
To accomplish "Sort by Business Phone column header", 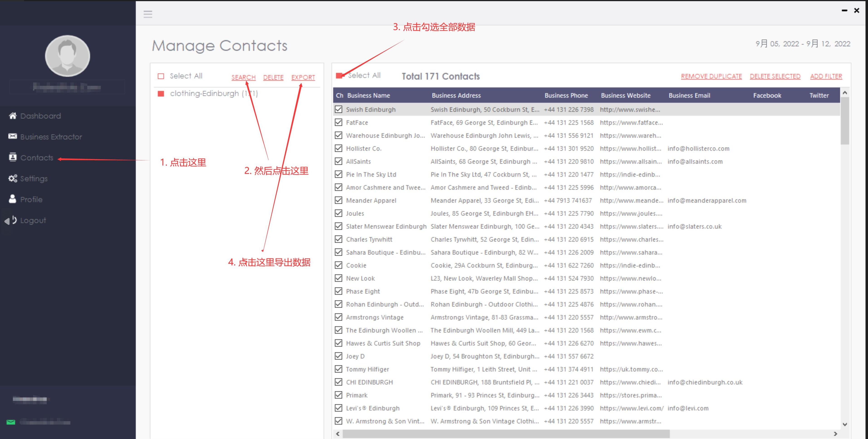I will 566,95.
